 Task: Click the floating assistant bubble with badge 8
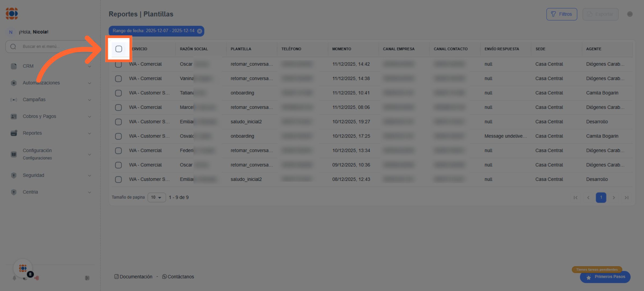point(23,268)
